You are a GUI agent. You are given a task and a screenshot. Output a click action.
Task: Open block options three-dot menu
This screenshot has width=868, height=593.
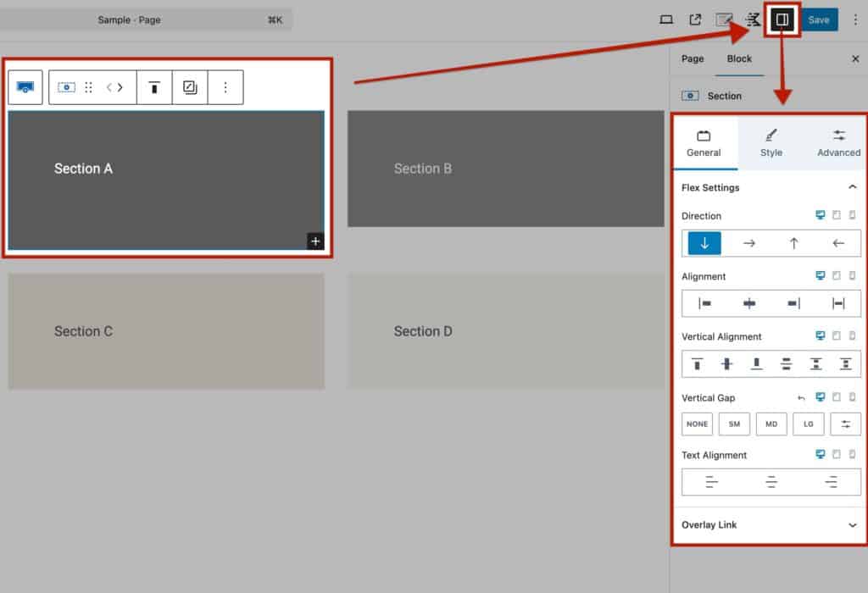225,87
